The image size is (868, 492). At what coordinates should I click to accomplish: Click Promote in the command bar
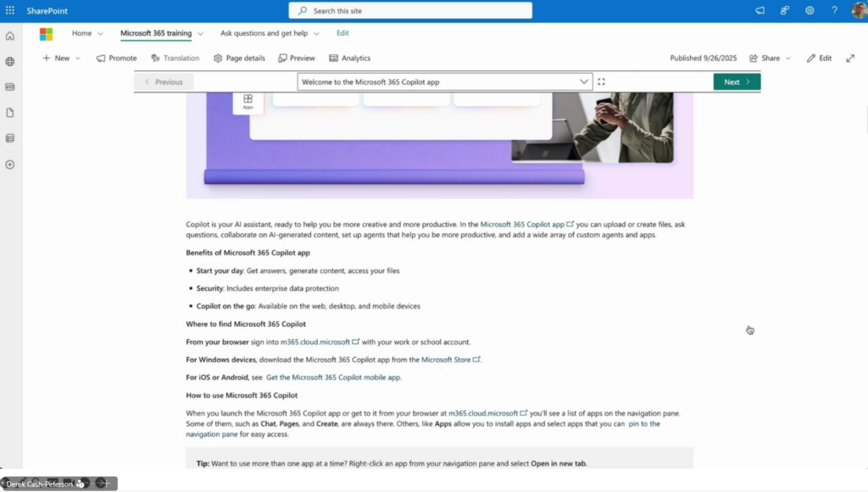tap(116, 58)
